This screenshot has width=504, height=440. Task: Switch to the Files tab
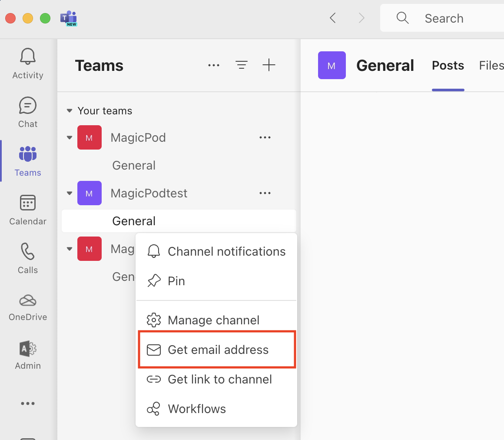pyautogui.click(x=491, y=66)
